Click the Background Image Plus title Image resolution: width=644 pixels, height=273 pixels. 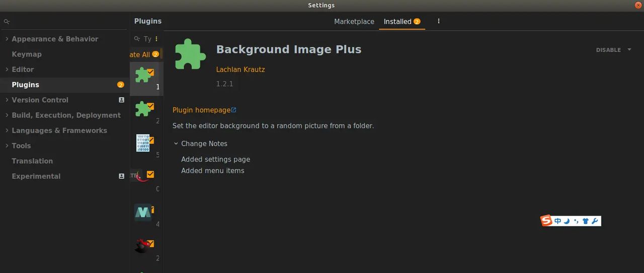(289, 49)
